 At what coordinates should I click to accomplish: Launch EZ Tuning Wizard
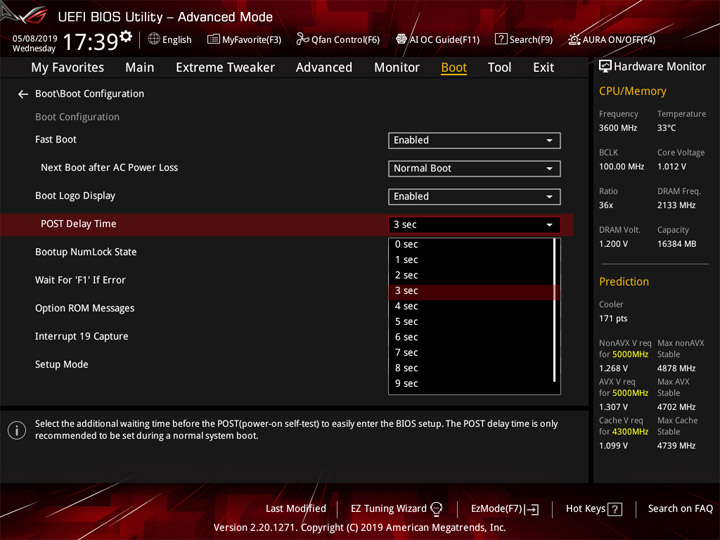pyautogui.click(x=396, y=509)
